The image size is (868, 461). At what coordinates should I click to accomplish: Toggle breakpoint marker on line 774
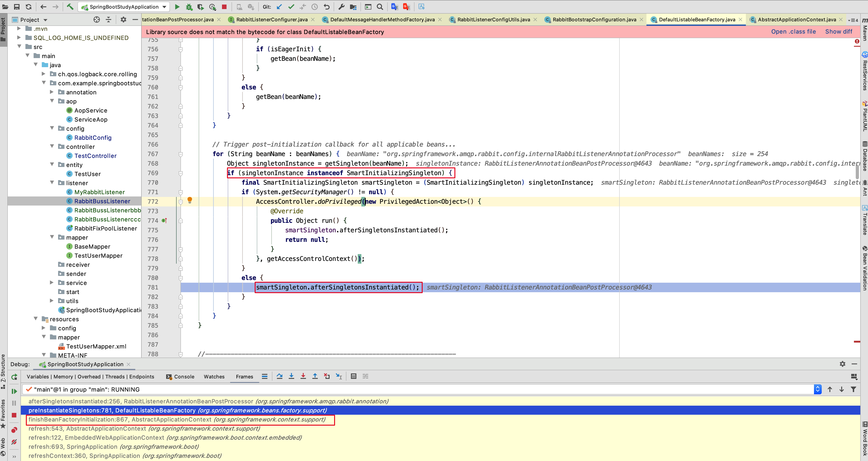coord(164,221)
